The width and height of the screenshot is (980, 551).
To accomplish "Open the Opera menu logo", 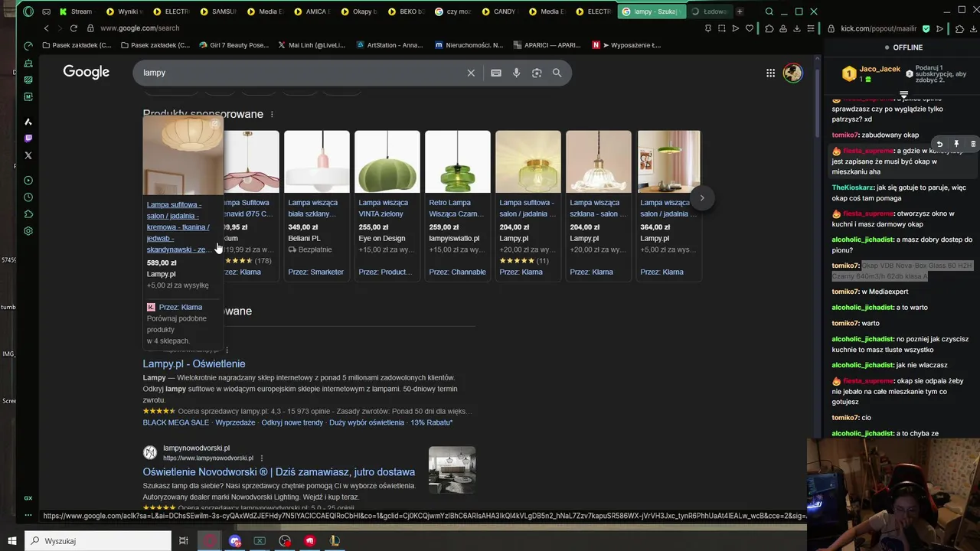I will click(x=28, y=11).
